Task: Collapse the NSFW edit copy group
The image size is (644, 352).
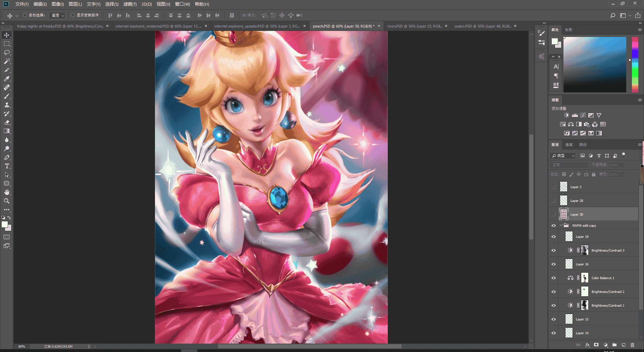Action: 561,225
